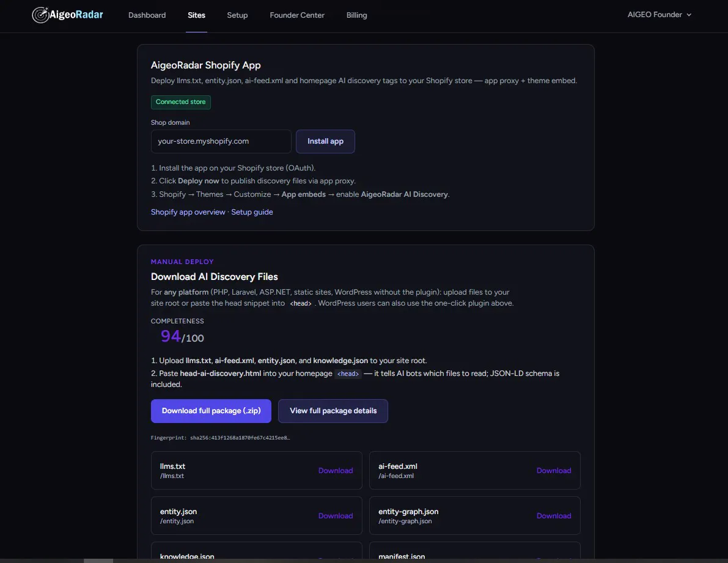Navigate to Billing
The height and width of the screenshot is (563, 728).
[x=356, y=15]
